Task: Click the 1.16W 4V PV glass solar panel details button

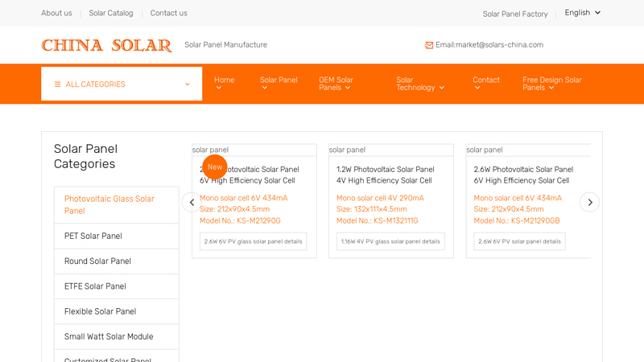Action: tap(390, 241)
